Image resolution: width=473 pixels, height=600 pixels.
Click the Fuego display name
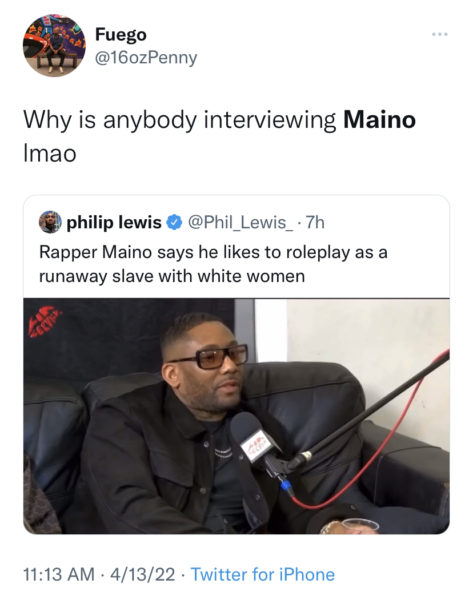pos(121,34)
